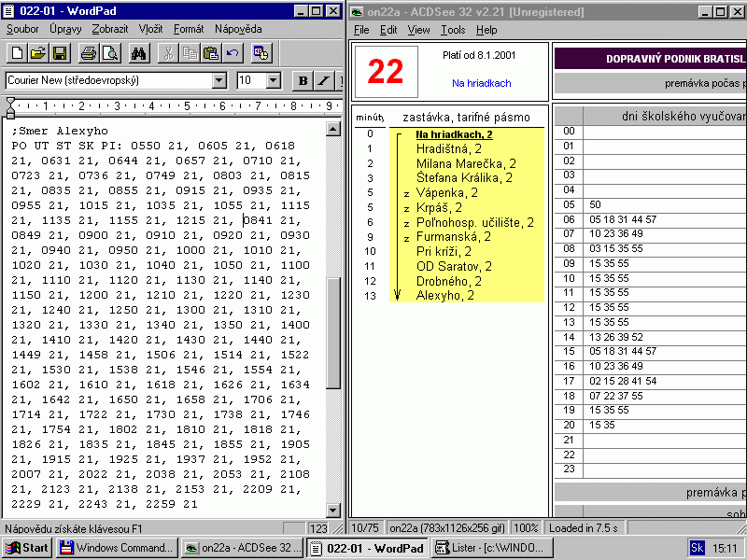Click the Find binoculars icon

139,53
